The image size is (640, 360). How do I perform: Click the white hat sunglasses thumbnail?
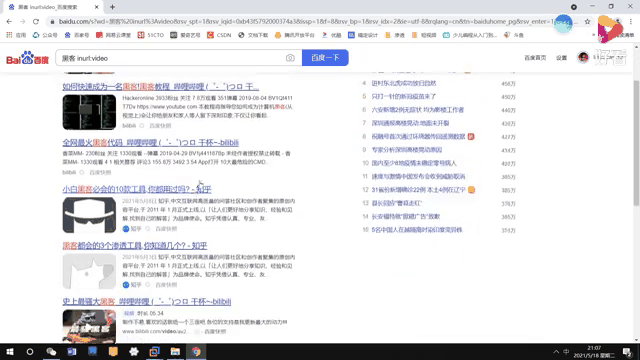pyautogui.click(x=89, y=215)
